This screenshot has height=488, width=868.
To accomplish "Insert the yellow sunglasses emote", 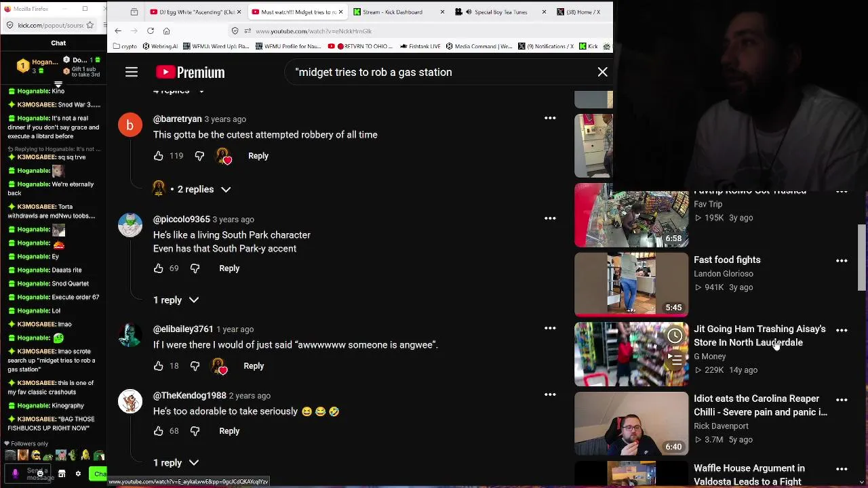I will tap(36, 455).
